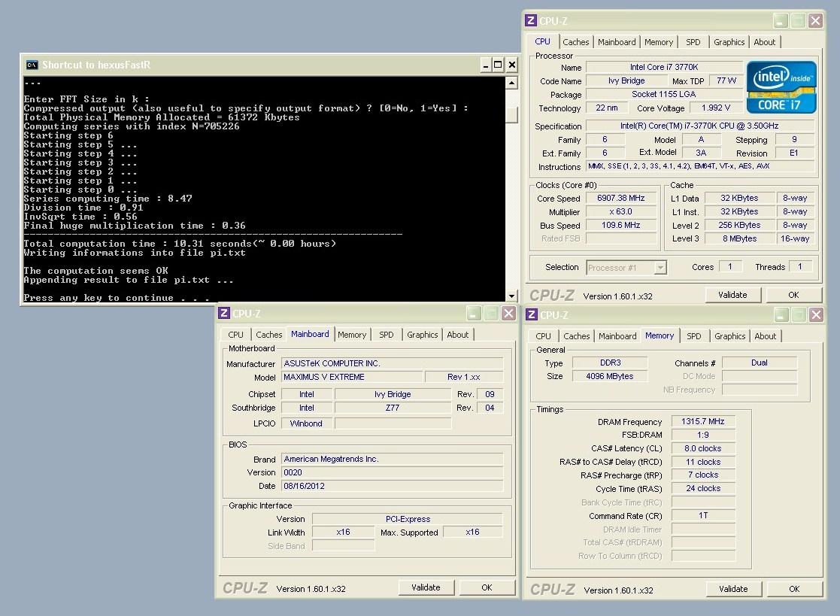840x616 pixels.
Task: Open About tab in the Mainboard CPU-Z window
Action: [x=457, y=334]
